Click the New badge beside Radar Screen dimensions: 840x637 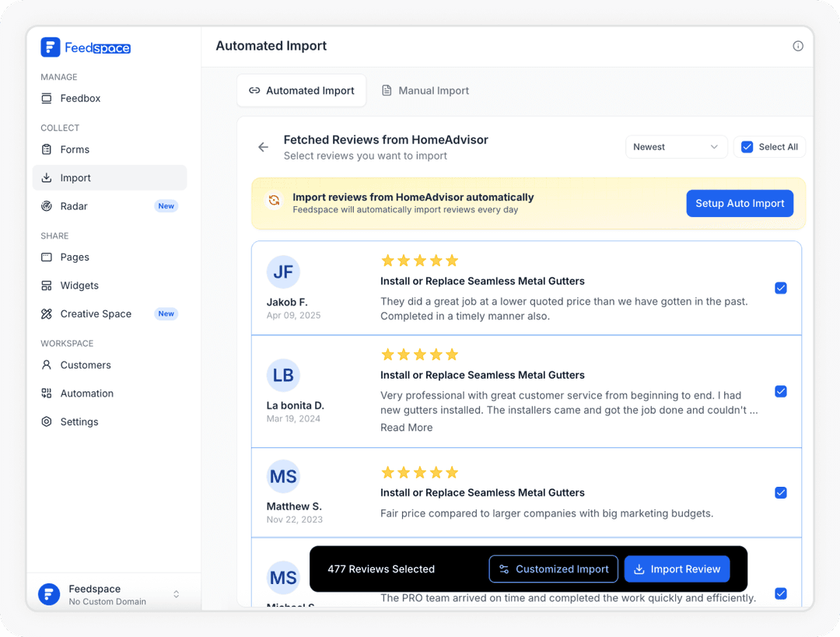[x=166, y=206]
